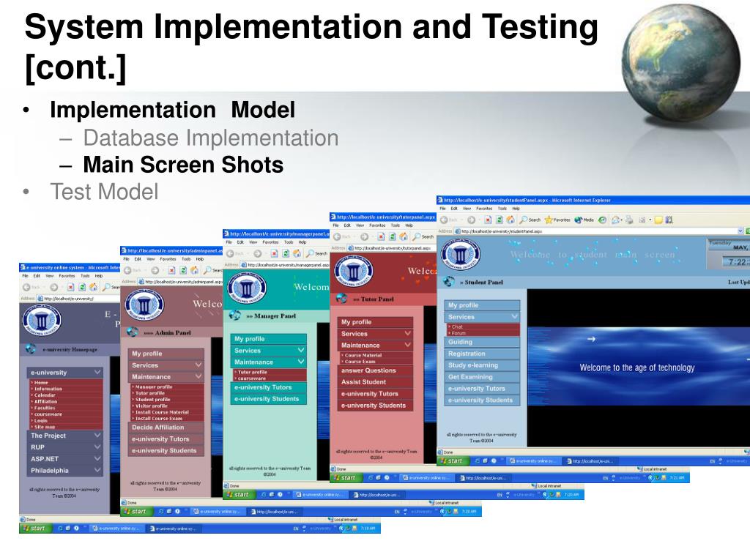The height and width of the screenshot is (560, 750).
Task: Open the Edit menu in the Student Panel browser
Action: (454, 209)
